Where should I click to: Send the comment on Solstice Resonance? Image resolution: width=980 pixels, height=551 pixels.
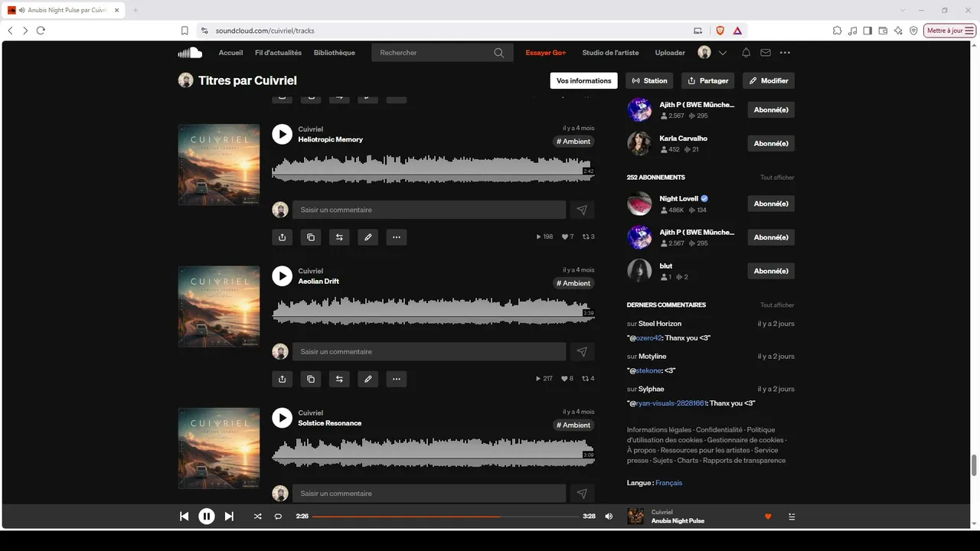click(582, 494)
